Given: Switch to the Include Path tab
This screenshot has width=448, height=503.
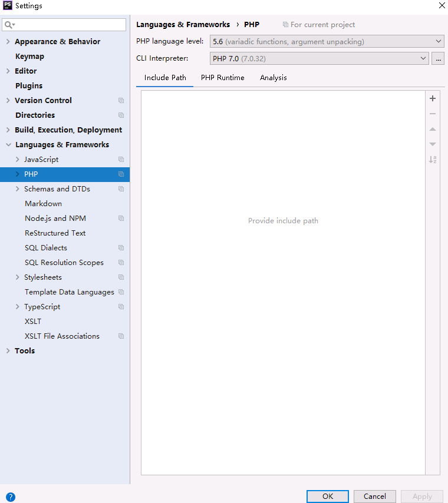Looking at the screenshot, I should [x=164, y=78].
